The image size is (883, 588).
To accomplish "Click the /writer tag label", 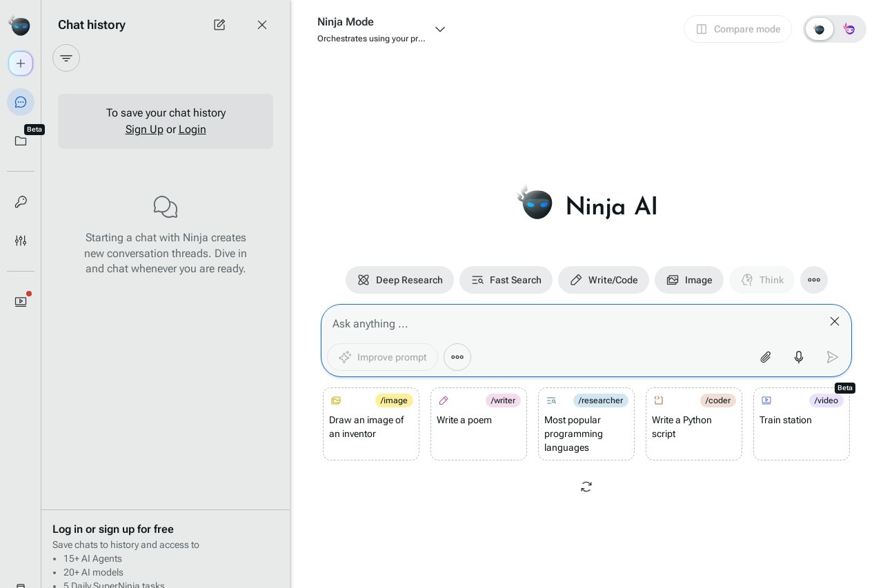I will (503, 401).
